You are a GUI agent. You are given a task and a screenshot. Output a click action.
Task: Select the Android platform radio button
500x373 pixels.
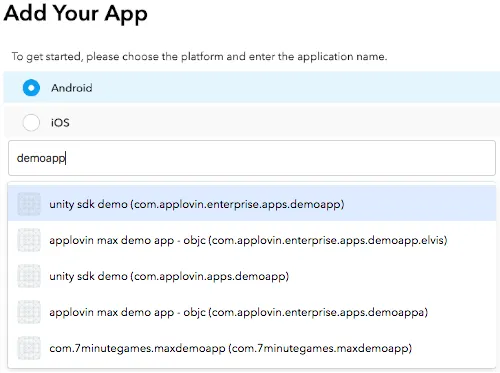pos(31,88)
